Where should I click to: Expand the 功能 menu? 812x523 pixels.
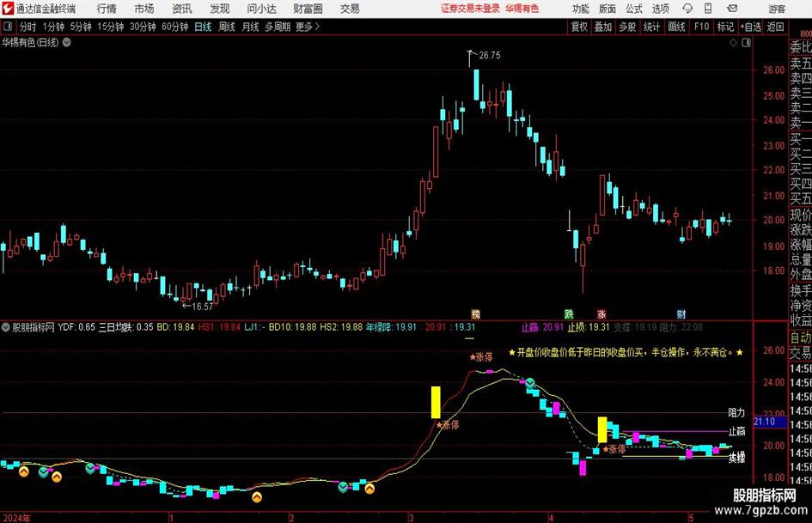click(581, 9)
